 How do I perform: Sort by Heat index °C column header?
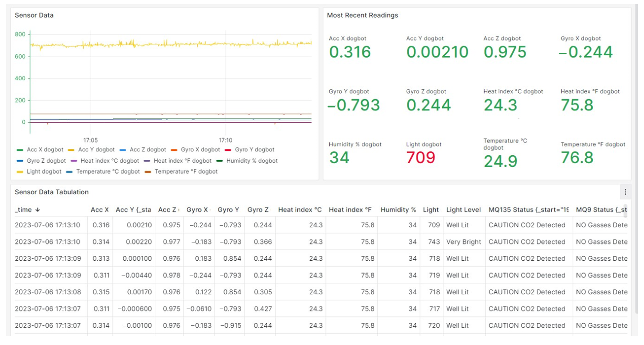(299, 210)
